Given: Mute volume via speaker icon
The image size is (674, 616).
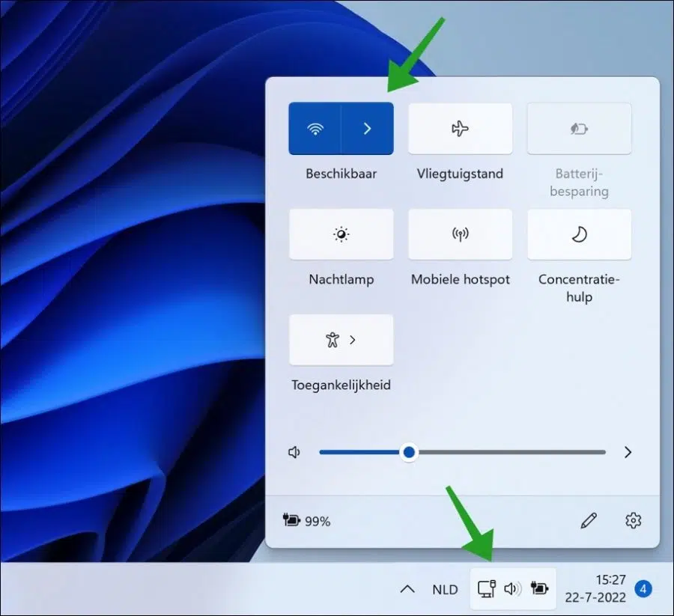Looking at the screenshot, I should click(x=294, y=452).
